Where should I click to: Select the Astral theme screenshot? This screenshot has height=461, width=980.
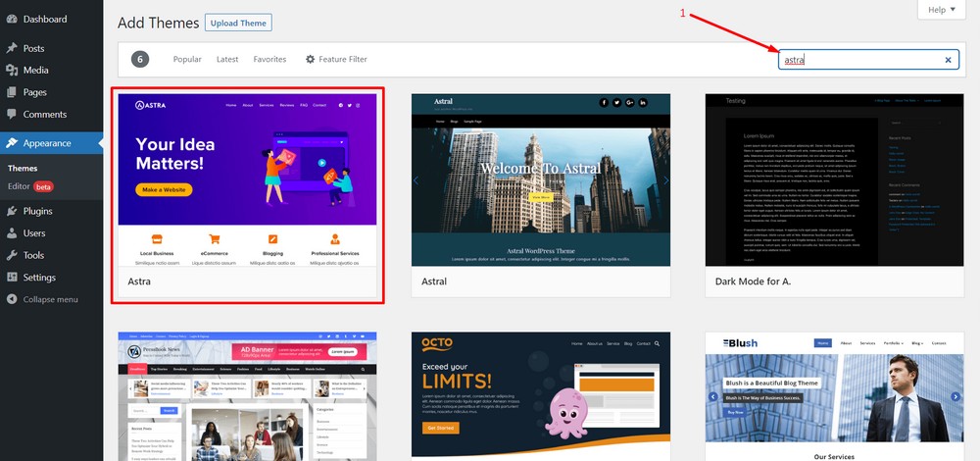[541, 180]
